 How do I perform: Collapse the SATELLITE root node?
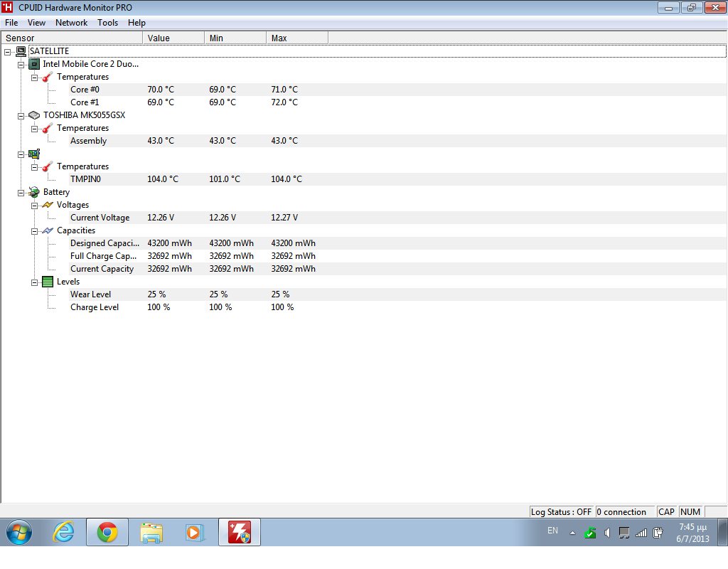coord(7,52)
